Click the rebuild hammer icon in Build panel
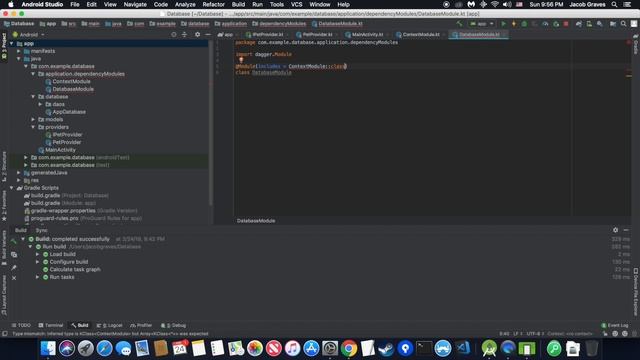 [14, 241]
